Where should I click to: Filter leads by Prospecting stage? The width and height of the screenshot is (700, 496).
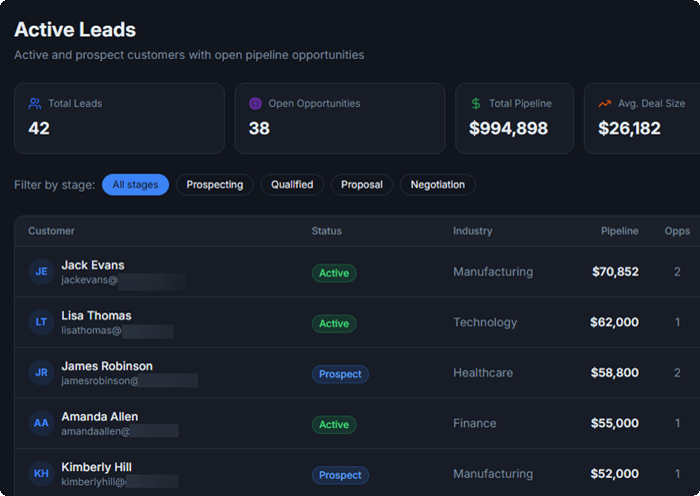[215, 185]
